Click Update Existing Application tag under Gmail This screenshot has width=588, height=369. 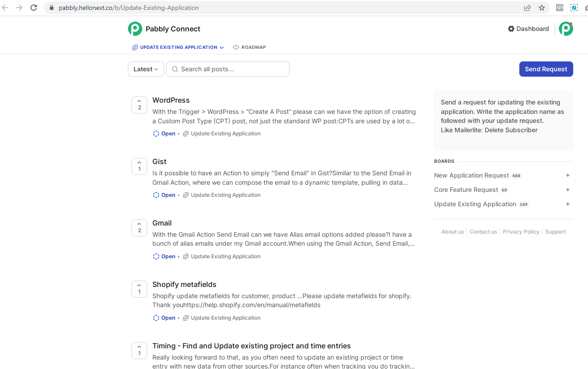[226, 256]
